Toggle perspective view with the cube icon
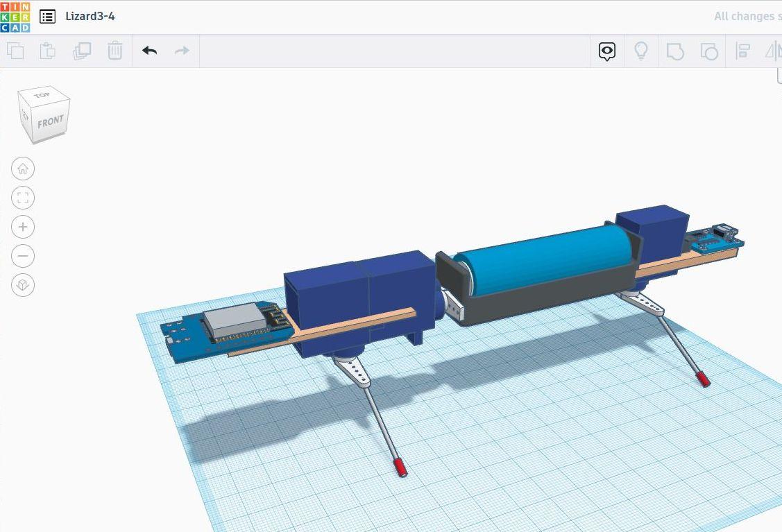Viewport: 782px width, 532px height. 23,285
